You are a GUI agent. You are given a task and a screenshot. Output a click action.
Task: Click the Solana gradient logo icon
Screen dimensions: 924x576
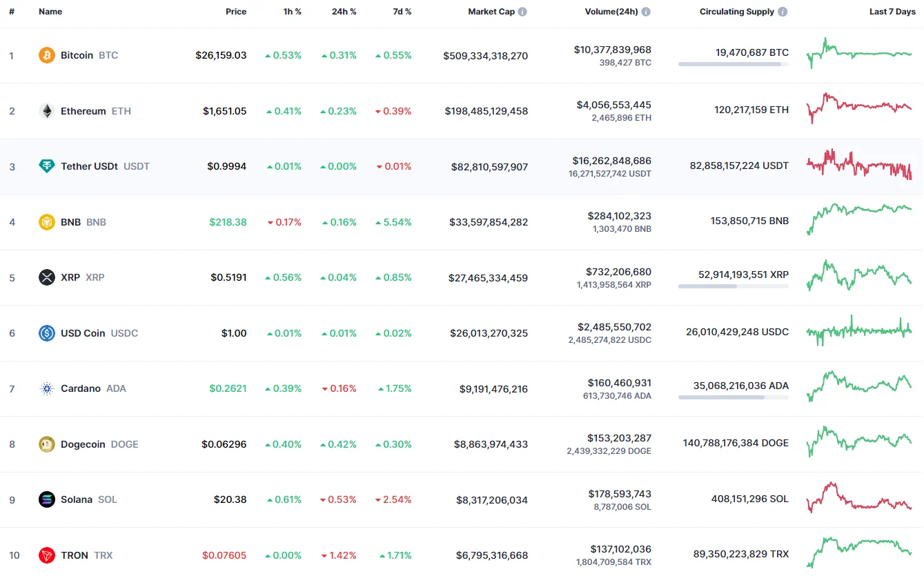[46, 499]
